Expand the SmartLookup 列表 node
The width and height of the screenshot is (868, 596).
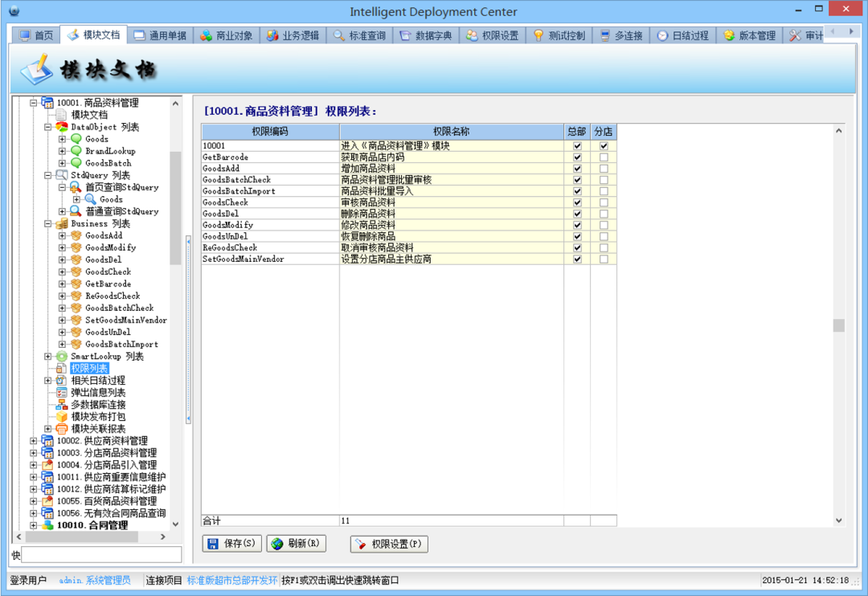click(x=48, y=357)
